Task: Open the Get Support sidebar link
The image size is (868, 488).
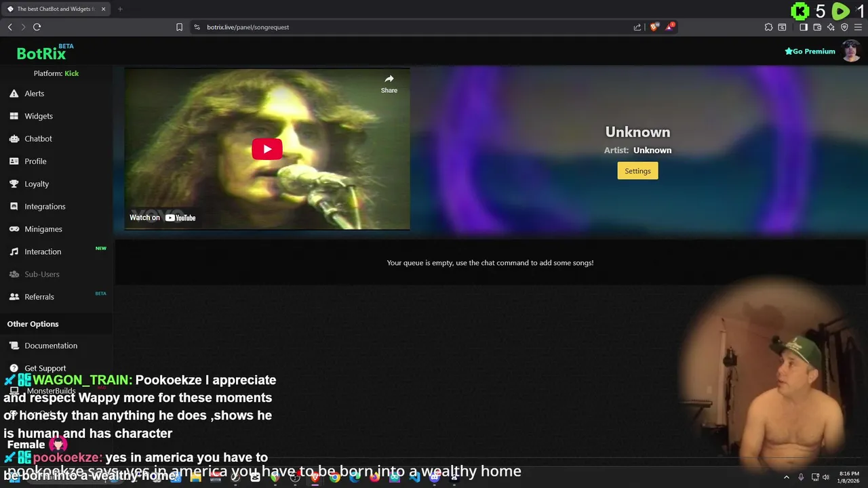Action: coord(56,368)
